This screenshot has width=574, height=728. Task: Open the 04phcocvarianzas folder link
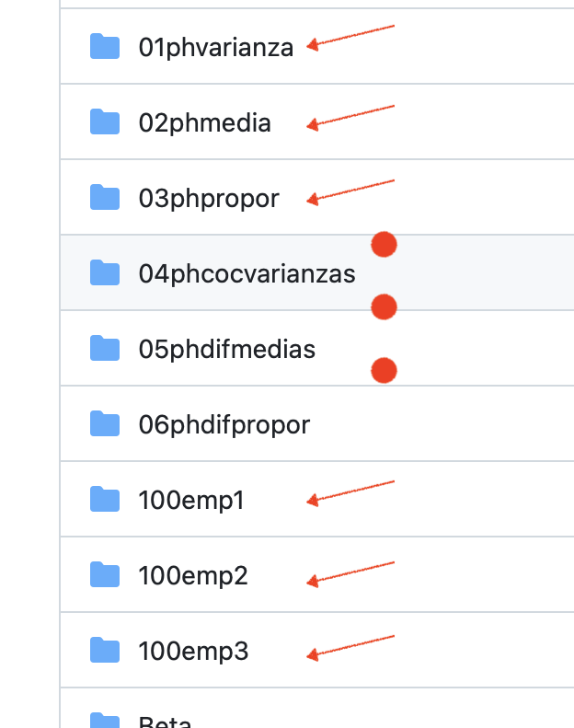(247, 273)
